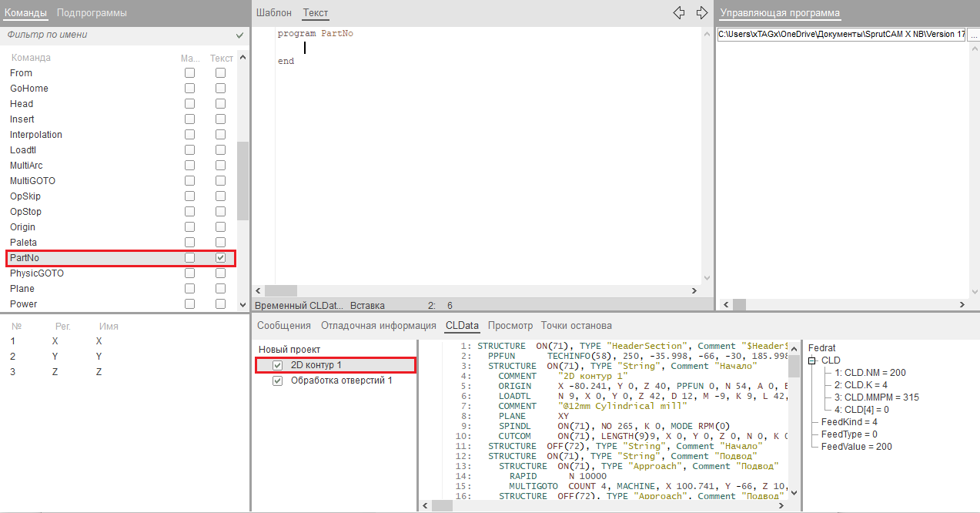The height and width of the screenshot is (513, 980).
Task: Toggle the '2D контур 1' operation checkbox
Action: 278,365
